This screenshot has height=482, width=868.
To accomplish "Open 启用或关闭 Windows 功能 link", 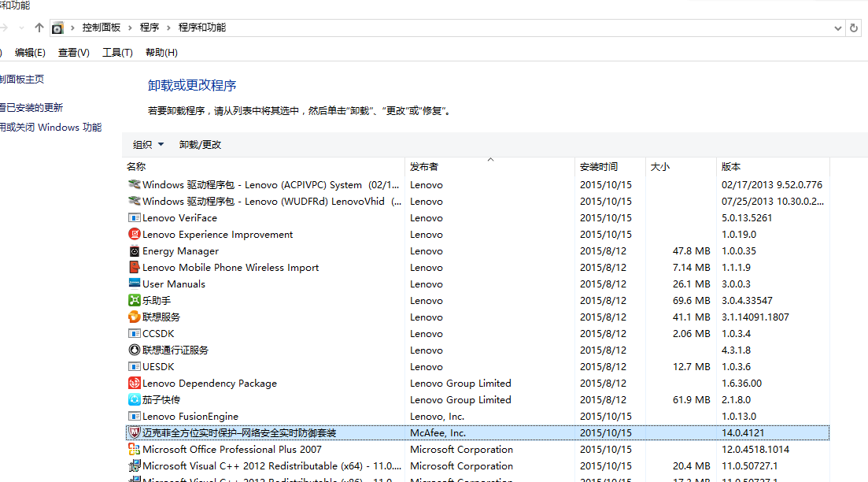I will 50,128.
